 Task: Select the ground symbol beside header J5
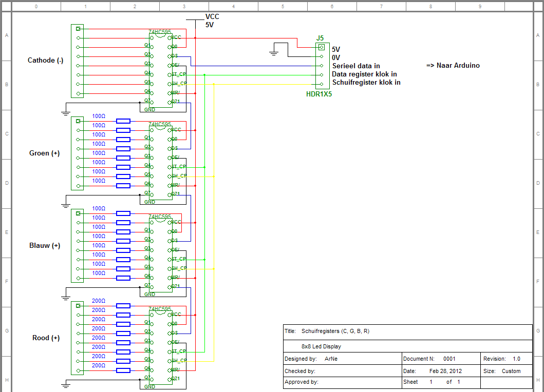[275, 50]
